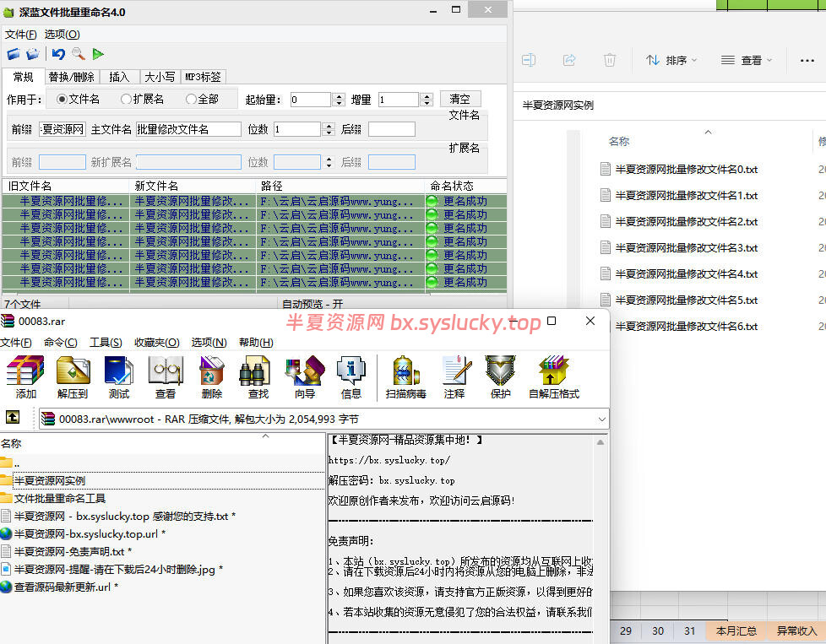Screen dimensions: 826x644
Task: Expand the WinRAR address bar dropdown
Action: tap(601, 419)
